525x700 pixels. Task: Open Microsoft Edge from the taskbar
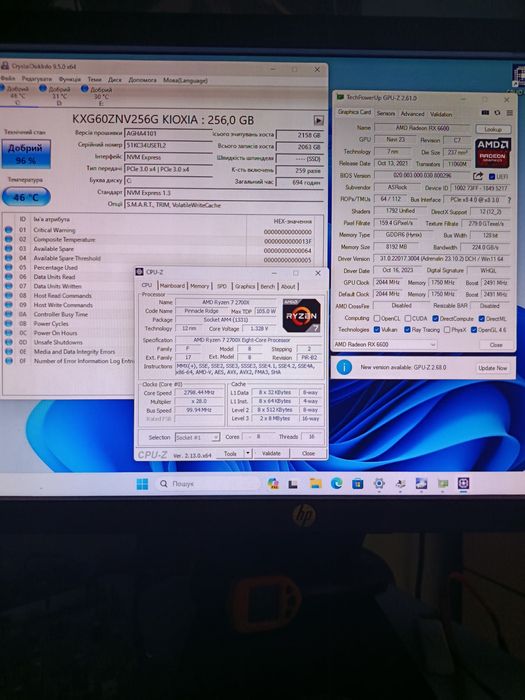coord(337,483)
